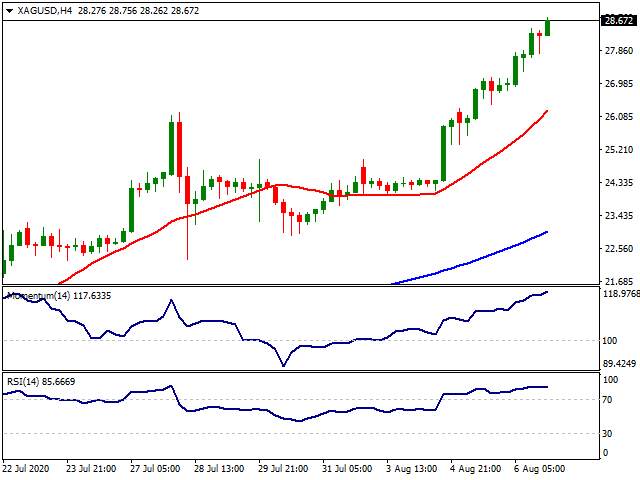Click price axis value 27.860
This screenshot has width=640, height=480.
619,51
